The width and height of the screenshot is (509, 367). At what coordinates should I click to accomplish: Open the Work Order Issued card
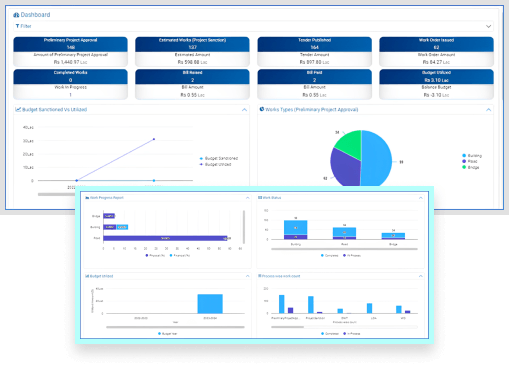tap(436, 51)
